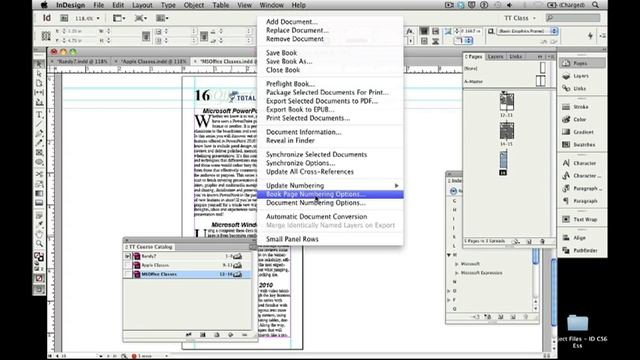Click the fill and stroke color box
The image size is (640, 360).
pyautogui.click(x=39, y=257)
